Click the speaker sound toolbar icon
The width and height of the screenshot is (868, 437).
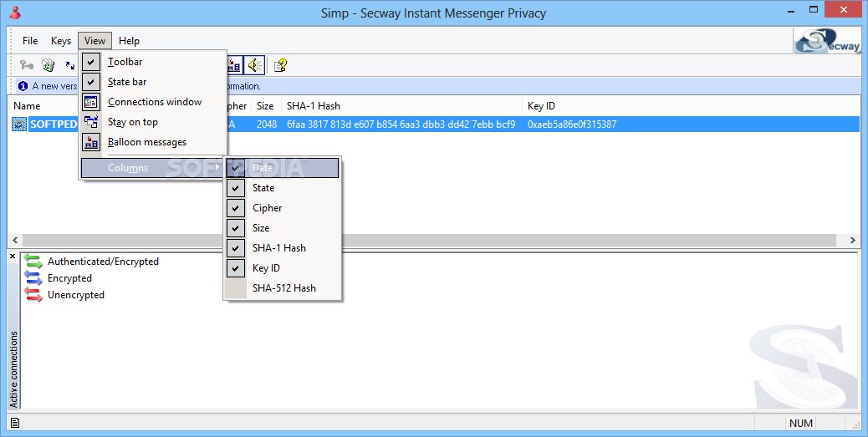click(x=255, y=66)
